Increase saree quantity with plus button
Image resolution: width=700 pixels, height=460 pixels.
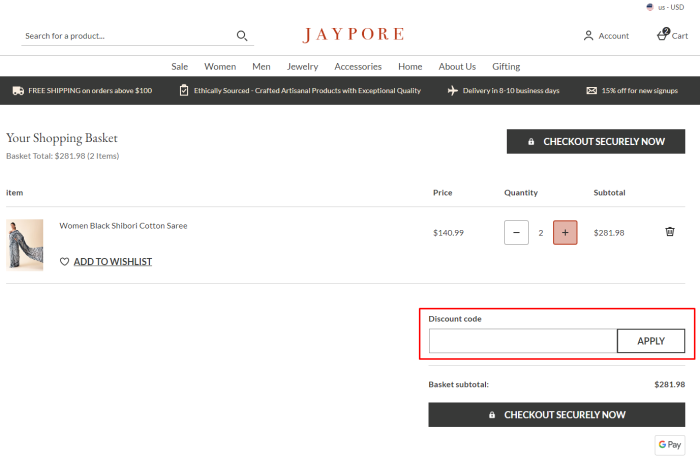click(565, 232)
